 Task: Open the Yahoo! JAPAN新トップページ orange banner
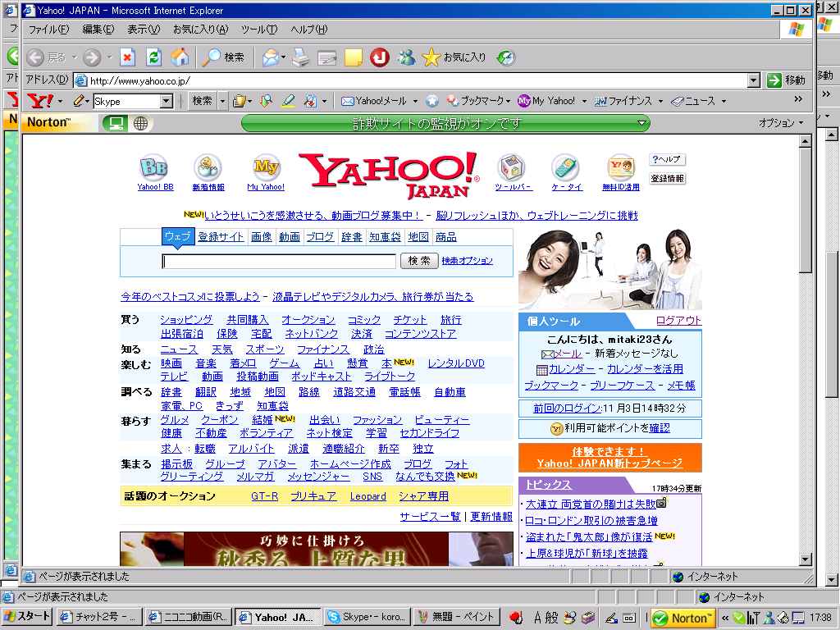610,458
